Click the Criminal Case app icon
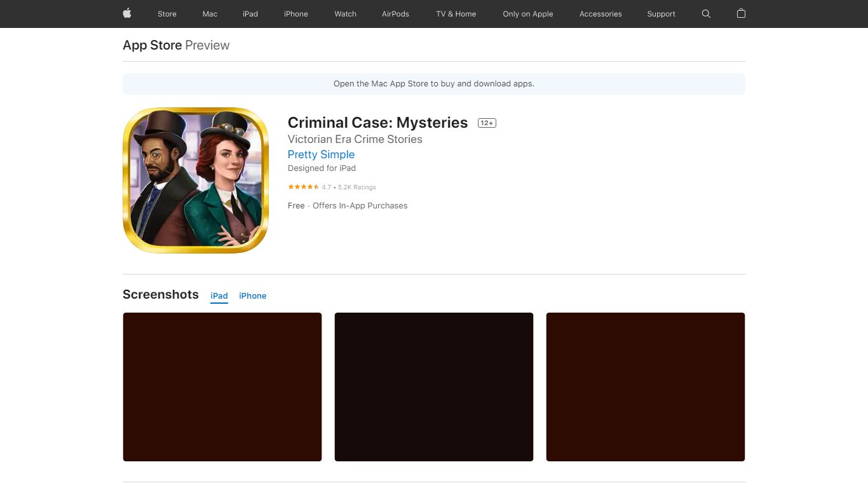This screenshot has height=488, width=868. click(196, 180)
